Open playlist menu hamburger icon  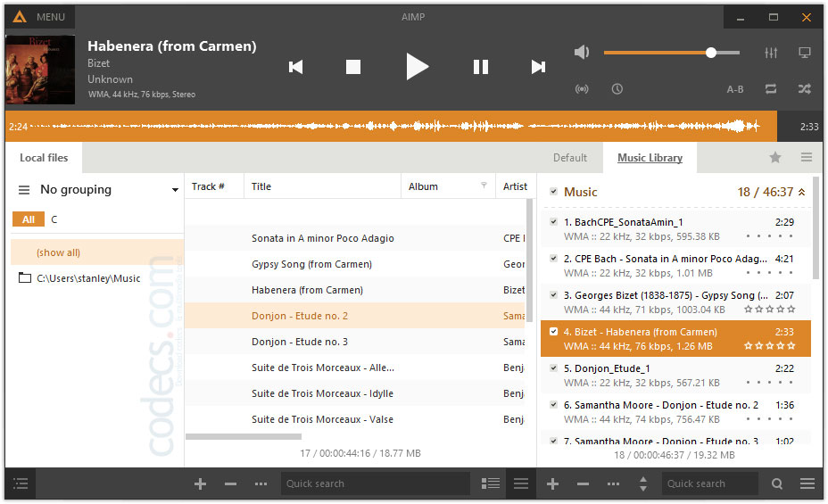tap(807, 483)
